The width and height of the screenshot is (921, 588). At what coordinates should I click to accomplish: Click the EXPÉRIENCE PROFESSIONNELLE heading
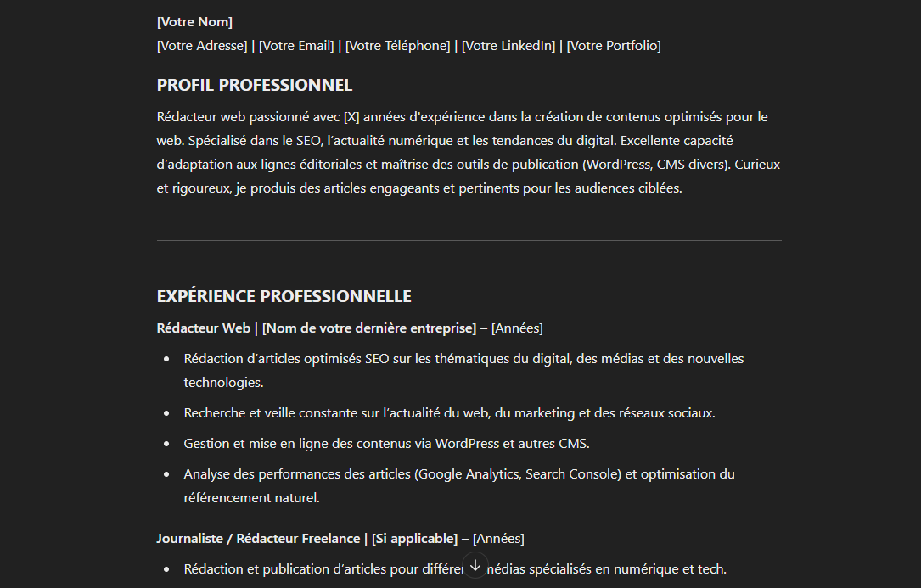(x=284, y=296)
